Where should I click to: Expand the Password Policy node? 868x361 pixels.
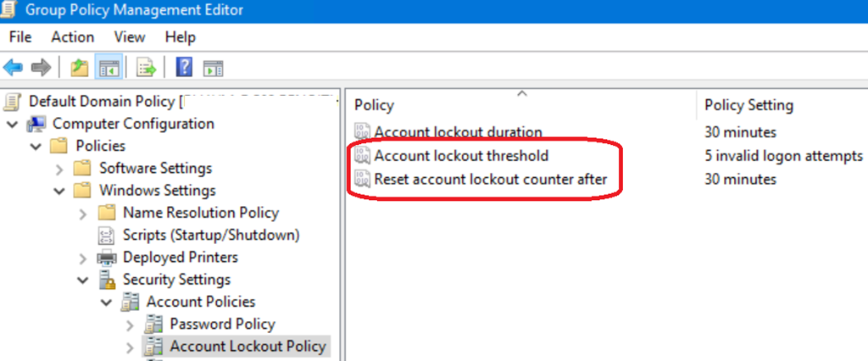pyautogui.click(x=130, y=325)
